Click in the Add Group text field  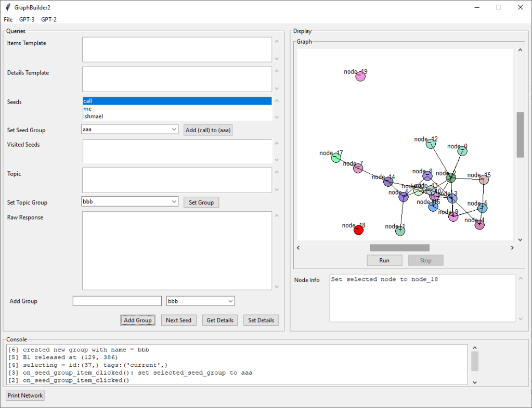[x=117, y=301]
